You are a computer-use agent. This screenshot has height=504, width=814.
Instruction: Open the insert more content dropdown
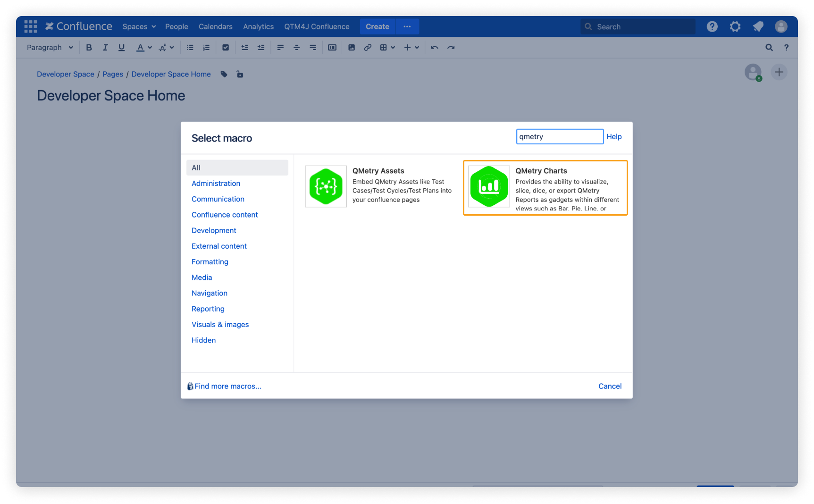pyautogui.click(x=411, y=47)
